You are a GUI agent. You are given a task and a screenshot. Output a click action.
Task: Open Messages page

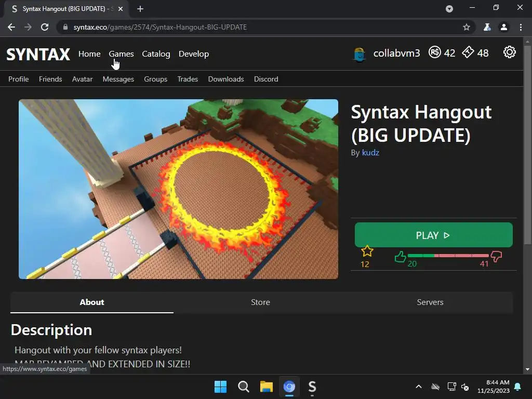[x=118, y=79]
